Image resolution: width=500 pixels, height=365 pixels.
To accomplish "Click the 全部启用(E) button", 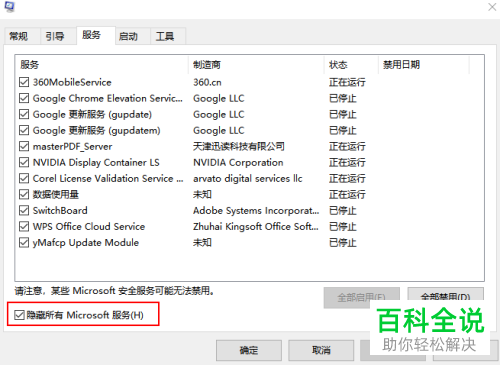I will pyautogui.click(x=362, y=297).
